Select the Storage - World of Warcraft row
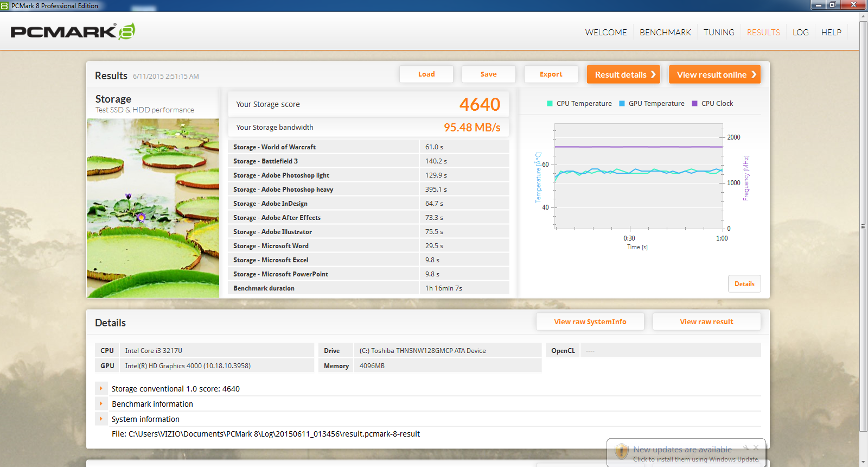Image resolution: width=868 pixels, height=467 pixels. pos(368,147)
